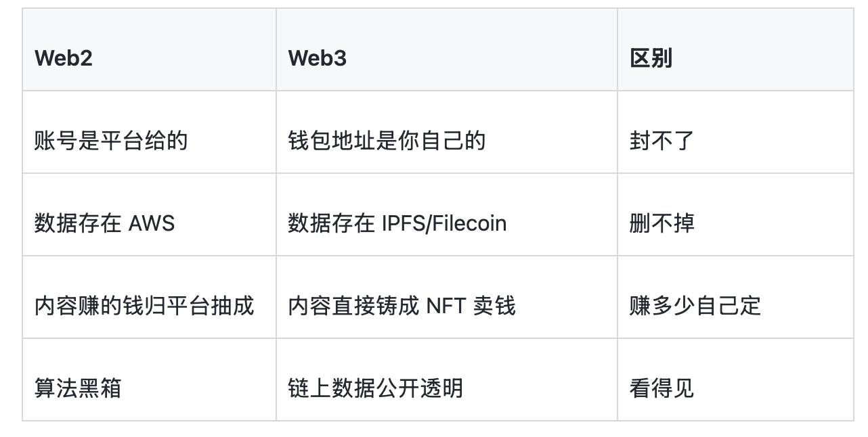868x437 pixels.
Task: Click the cell 数据存在 IPFS/Filecoin
Action: pos(447,214)
